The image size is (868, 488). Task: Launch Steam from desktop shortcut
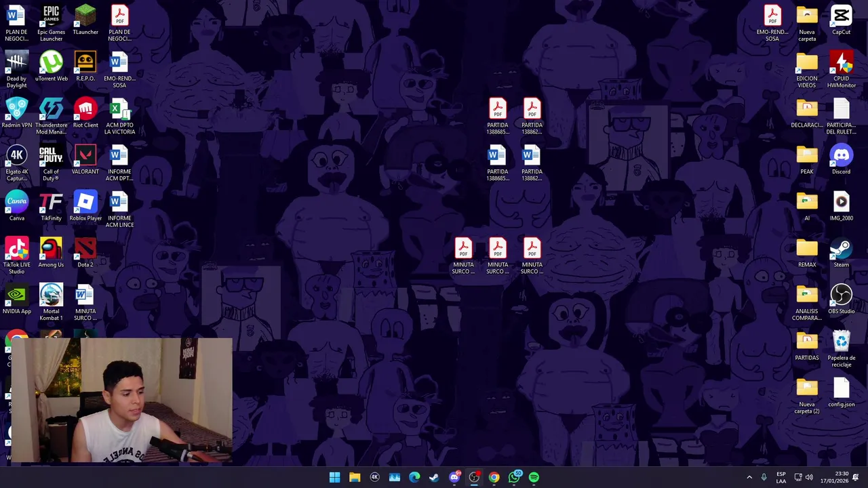point(841,253)
